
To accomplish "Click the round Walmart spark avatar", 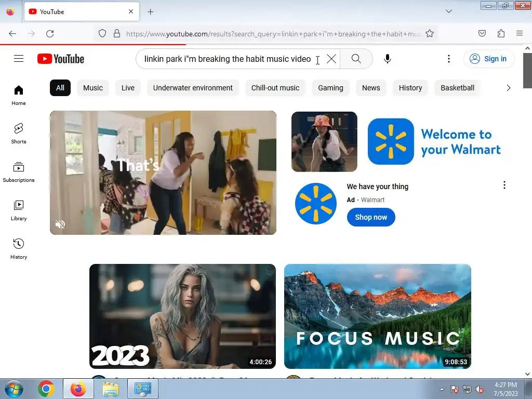I will 316,204.
